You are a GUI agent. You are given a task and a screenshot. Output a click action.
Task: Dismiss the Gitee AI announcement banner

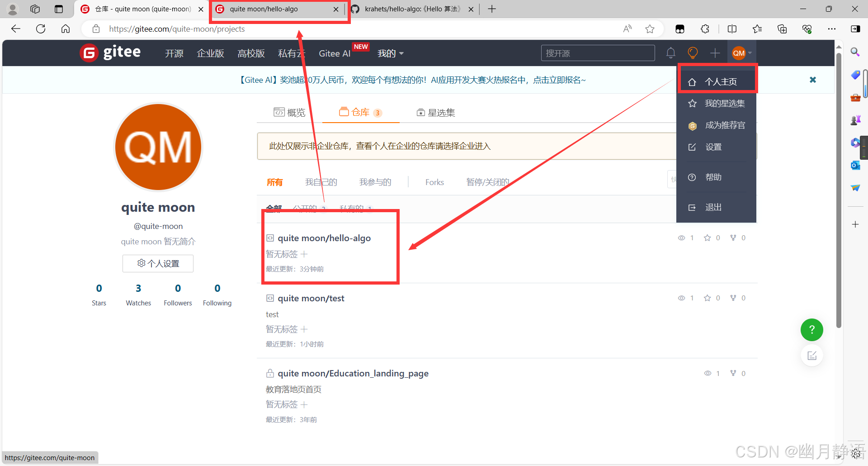pyautogui.click(x=813, y=80)
